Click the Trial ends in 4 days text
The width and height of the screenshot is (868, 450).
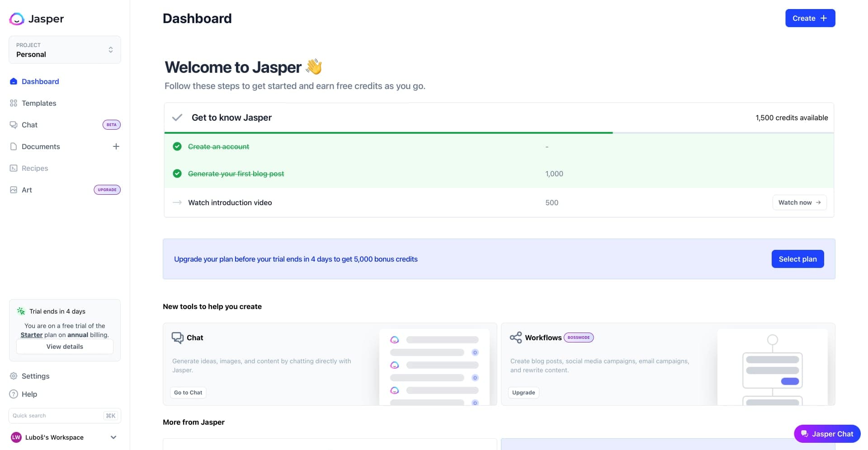tap(57, 311)
